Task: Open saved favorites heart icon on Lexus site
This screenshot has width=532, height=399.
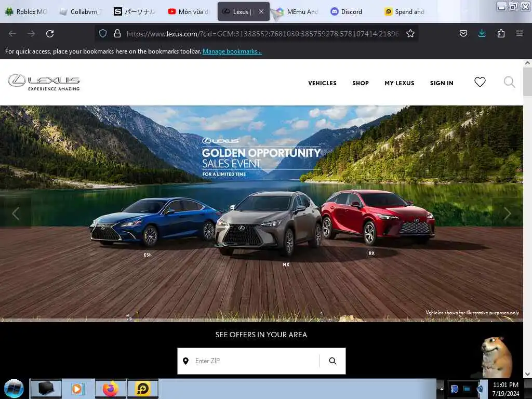Action: click(x=480, y=82)
